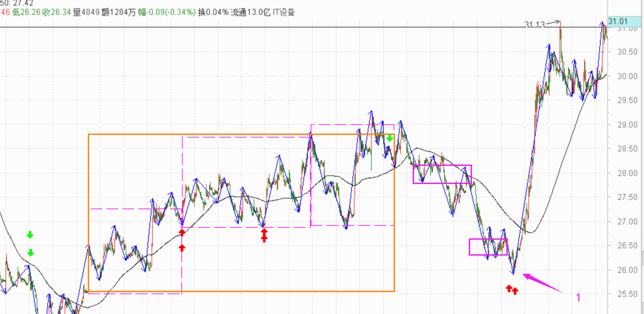
Task: Click the 换0.04% turnover rate text
Action: click(213, 12)
